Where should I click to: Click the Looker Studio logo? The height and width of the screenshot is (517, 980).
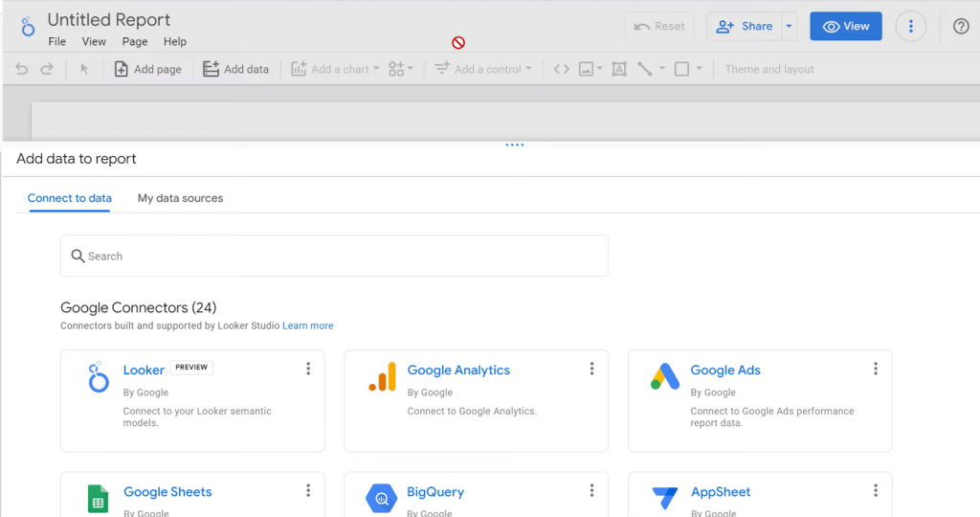28,27
